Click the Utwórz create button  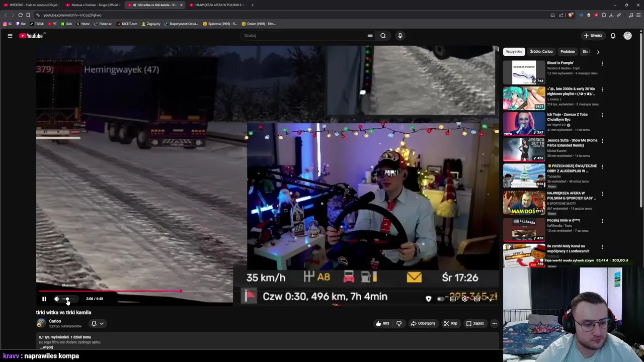(x=593, y=36)
